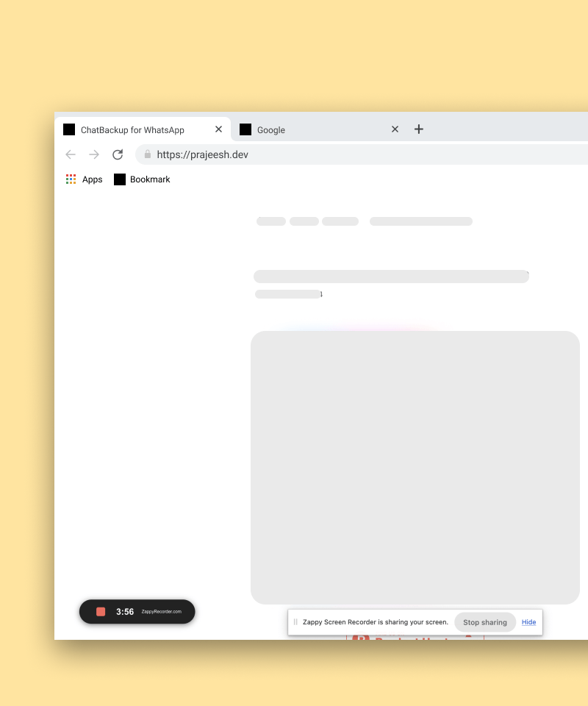The height and width of the screenshot is (706, 588).
Task: Reload the current page
Action: [118, 154]
